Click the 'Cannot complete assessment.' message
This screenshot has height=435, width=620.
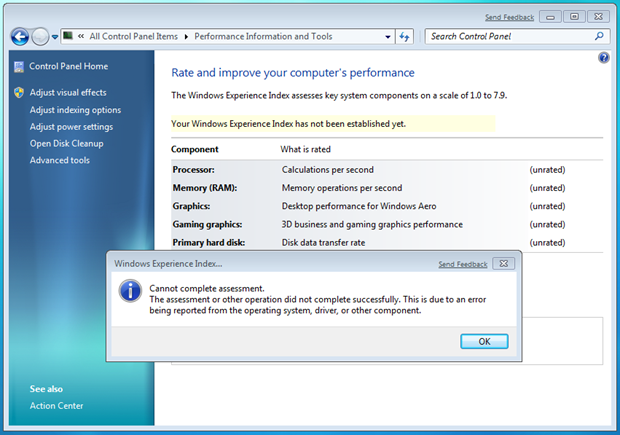pyautogui.click(x=207, y=289)
